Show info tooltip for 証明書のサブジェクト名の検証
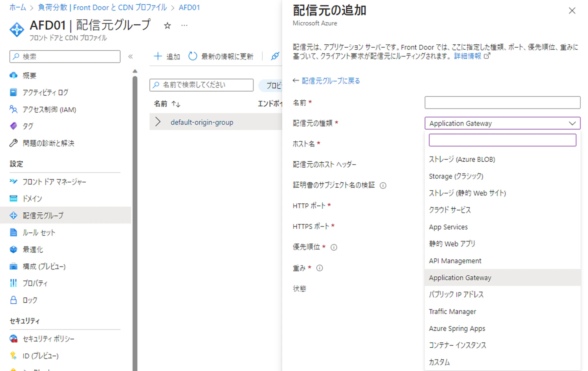The height and width of the screenshot is (371, 588). tap(383, 185)
